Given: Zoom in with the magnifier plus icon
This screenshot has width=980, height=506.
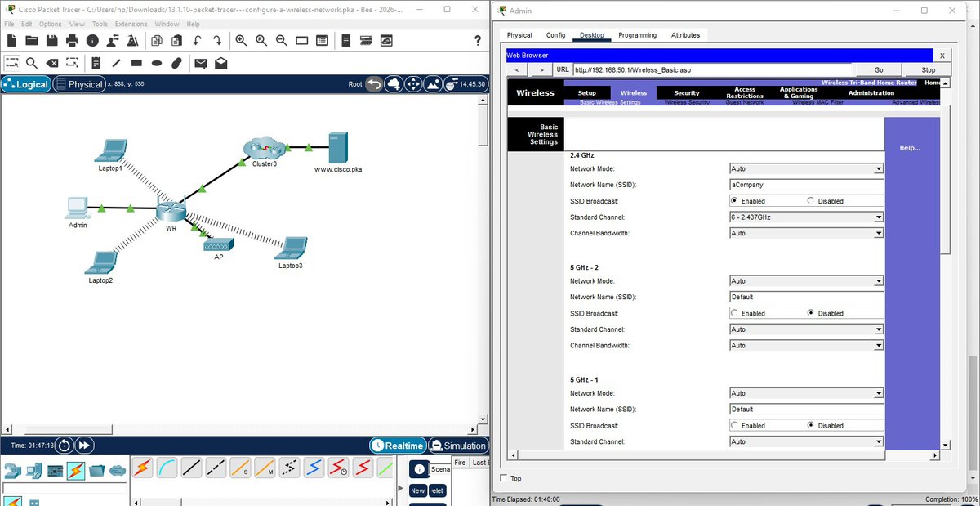Looking at the screenshot, I should 241,40.
